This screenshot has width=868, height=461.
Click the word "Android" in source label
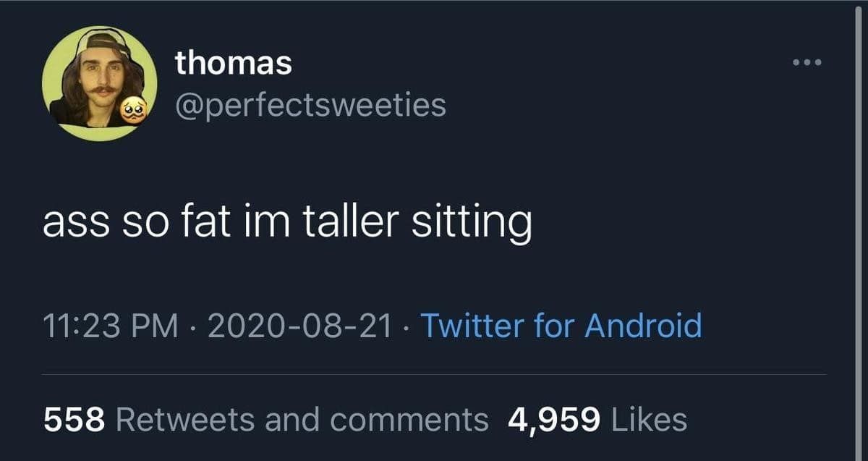643,325
